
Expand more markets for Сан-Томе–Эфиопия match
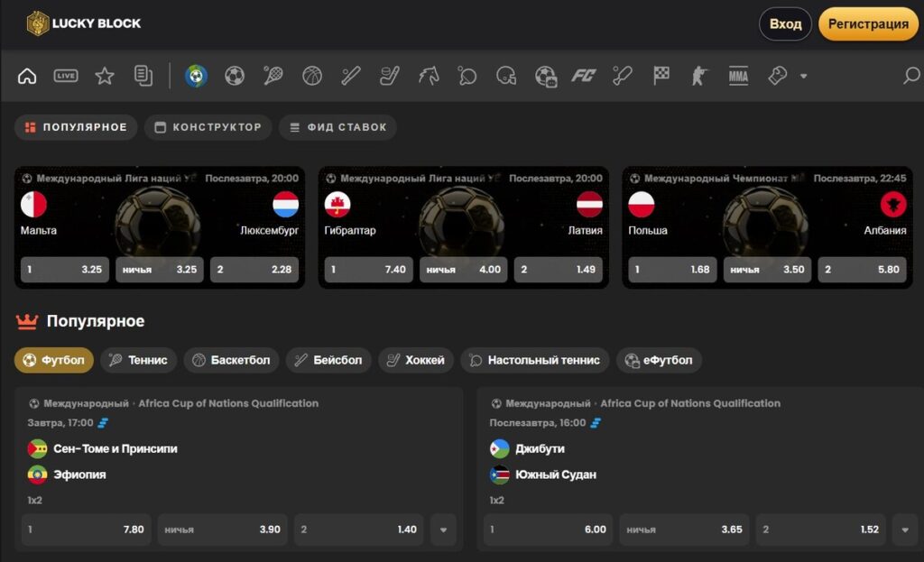pos(443,530)
